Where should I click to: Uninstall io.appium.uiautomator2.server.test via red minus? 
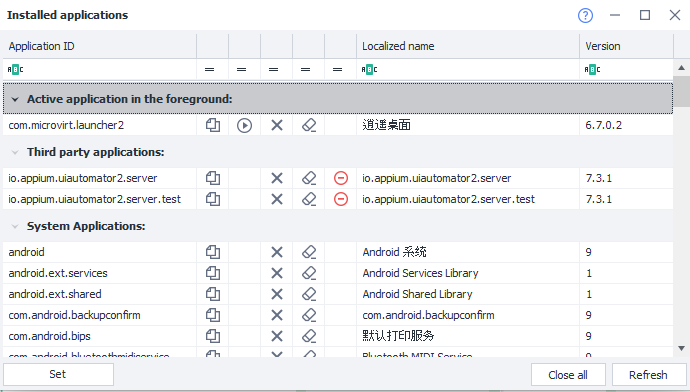point(341,199)
